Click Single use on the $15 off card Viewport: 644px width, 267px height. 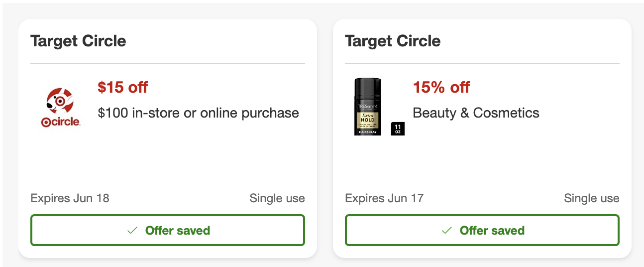coord(277,198)
